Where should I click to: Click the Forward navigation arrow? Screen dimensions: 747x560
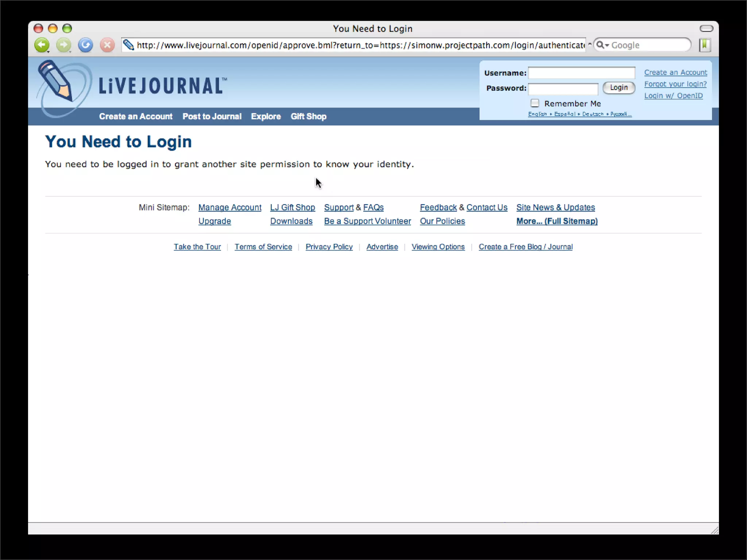pyautogui.click(x=63, y=45)
